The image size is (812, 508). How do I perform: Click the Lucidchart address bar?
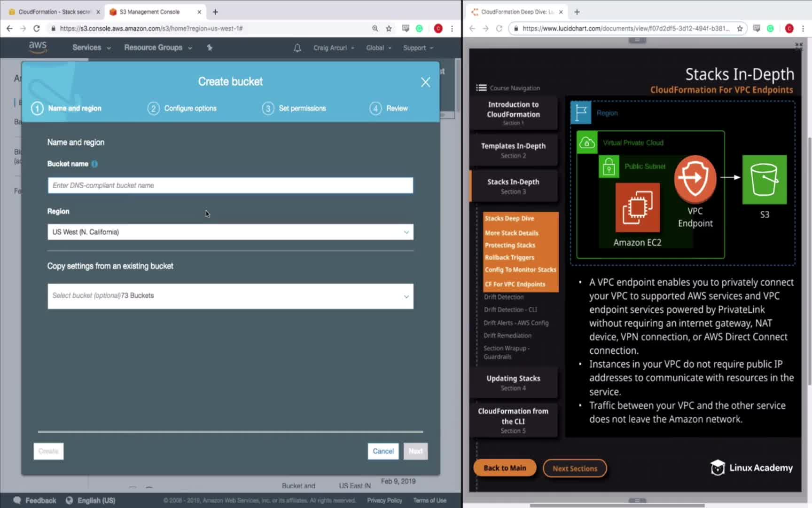coord(629,28)
